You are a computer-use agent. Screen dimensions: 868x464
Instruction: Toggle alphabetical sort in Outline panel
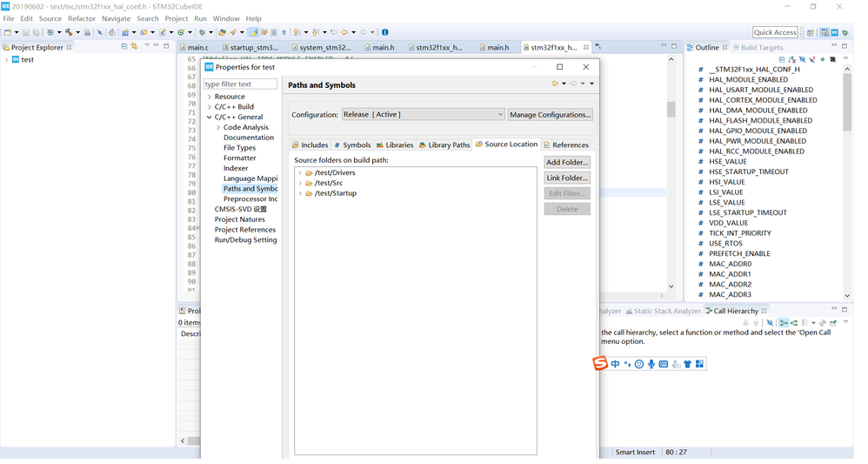pyautogui.click(x=792, y=59)
